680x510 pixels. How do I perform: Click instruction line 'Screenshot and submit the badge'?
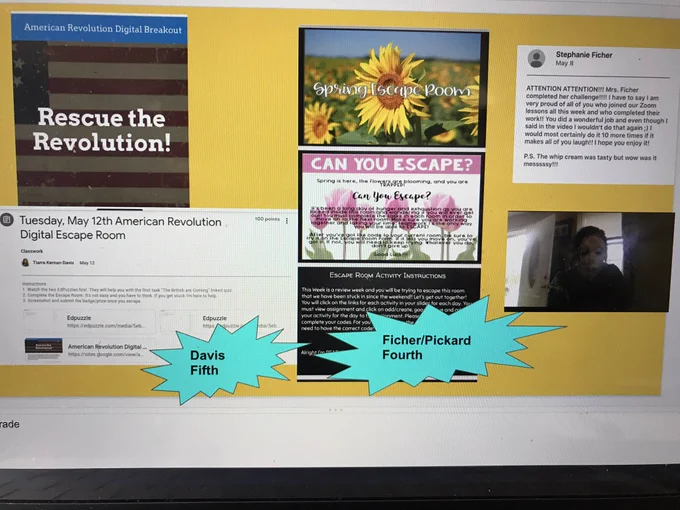82,301
